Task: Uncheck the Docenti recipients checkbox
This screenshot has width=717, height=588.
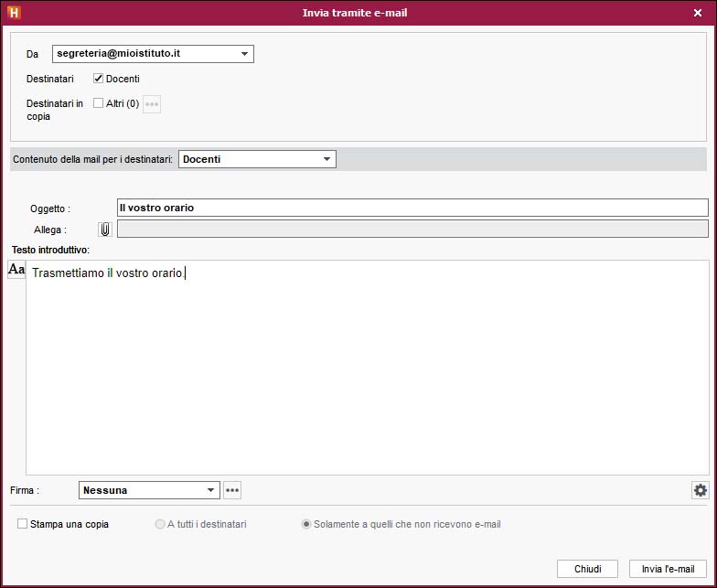Action: click(99, 79)
